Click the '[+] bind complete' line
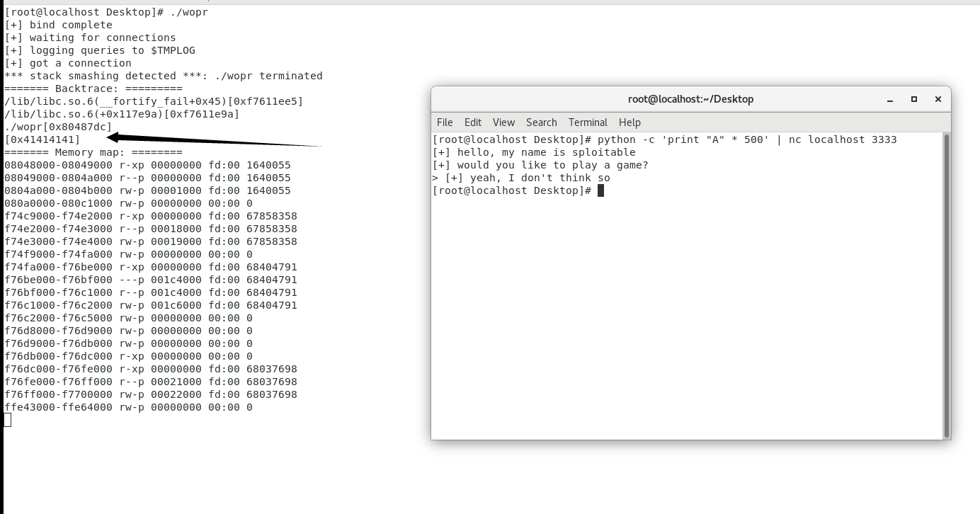Image resolution: width=980 pixels, height=514 pixels. click(x=58, y=25)
